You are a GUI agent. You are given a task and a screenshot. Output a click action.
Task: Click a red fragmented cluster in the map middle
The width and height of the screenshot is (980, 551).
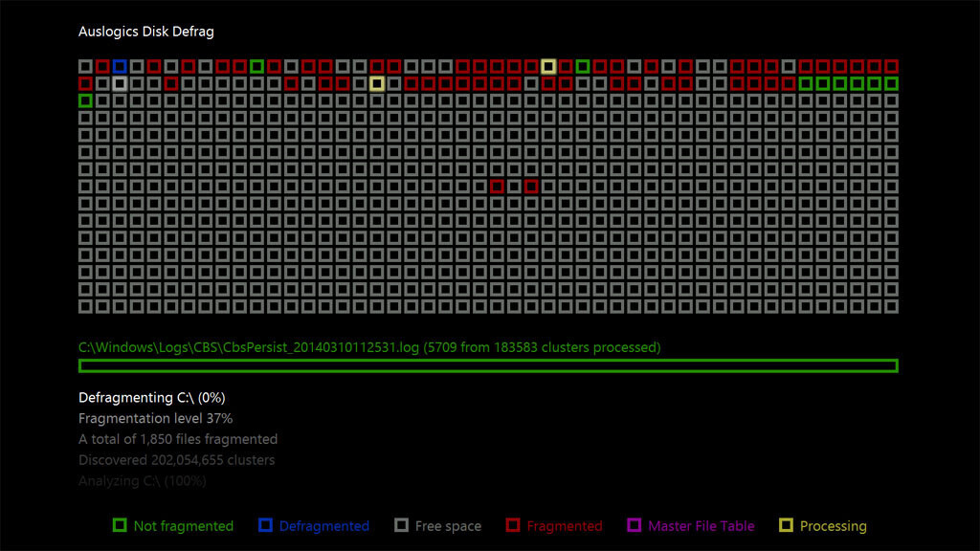coord(497,187)
